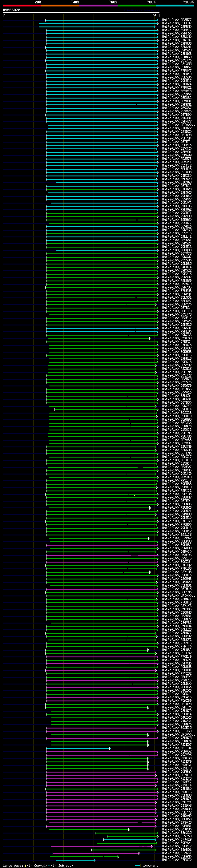Click the purple ~60% identity legend segment

pos(98,6)
